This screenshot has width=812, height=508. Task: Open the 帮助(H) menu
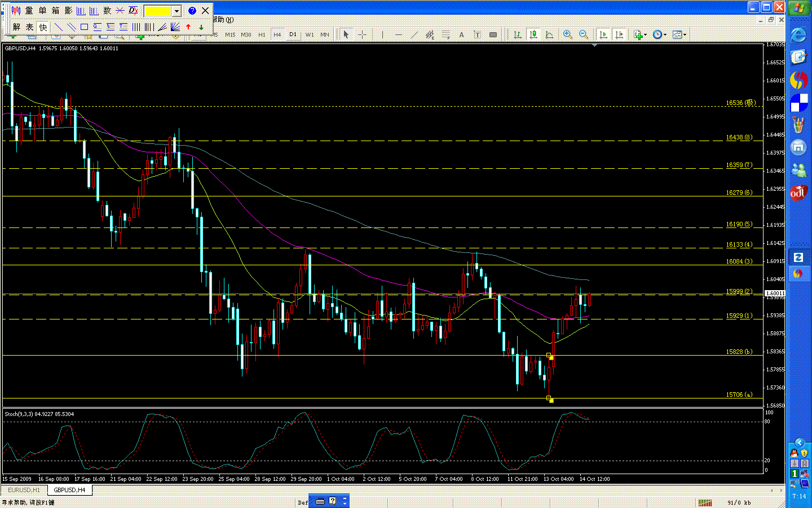tap(223, 20)
